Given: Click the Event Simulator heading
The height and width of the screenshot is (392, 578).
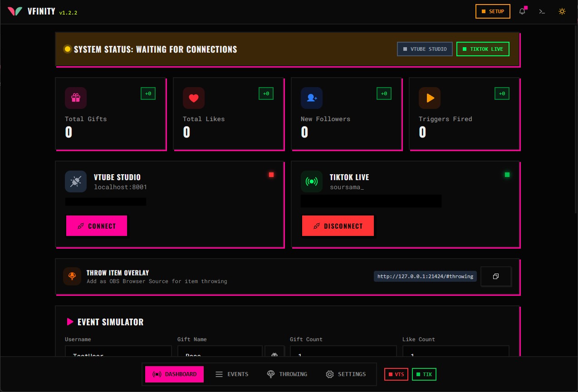Looking at the screenshot, I should tap(110, 322).
